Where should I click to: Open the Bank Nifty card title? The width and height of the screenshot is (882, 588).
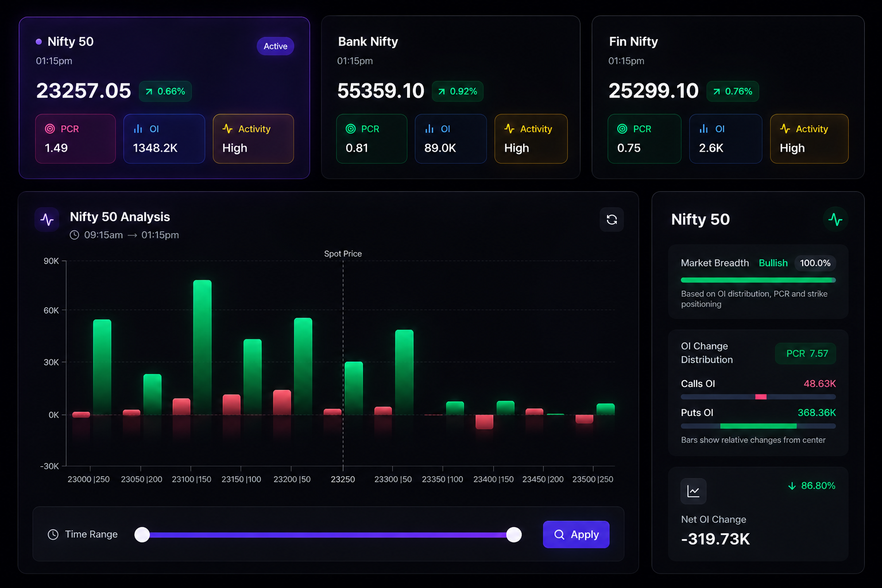click(368, 41)
